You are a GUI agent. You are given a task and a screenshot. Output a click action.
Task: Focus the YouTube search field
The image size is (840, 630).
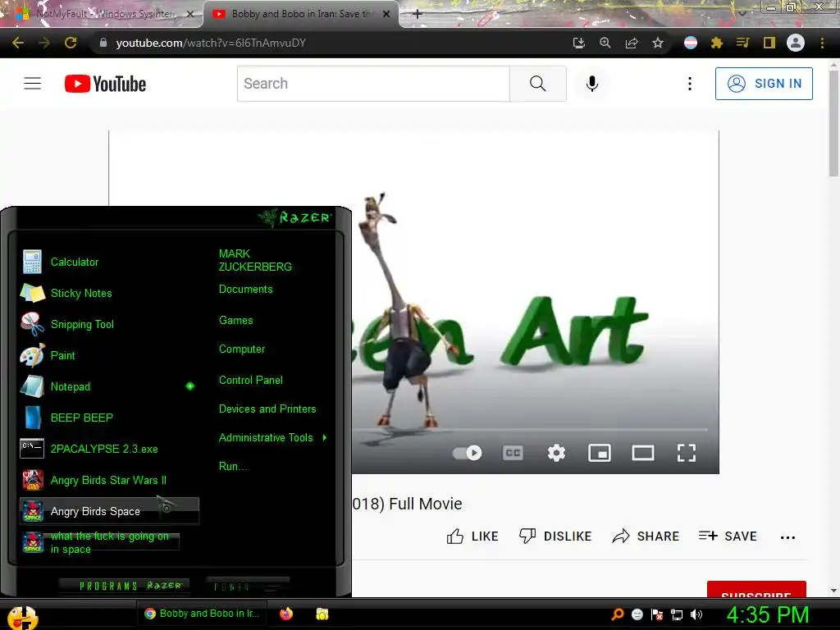[373, 84]
